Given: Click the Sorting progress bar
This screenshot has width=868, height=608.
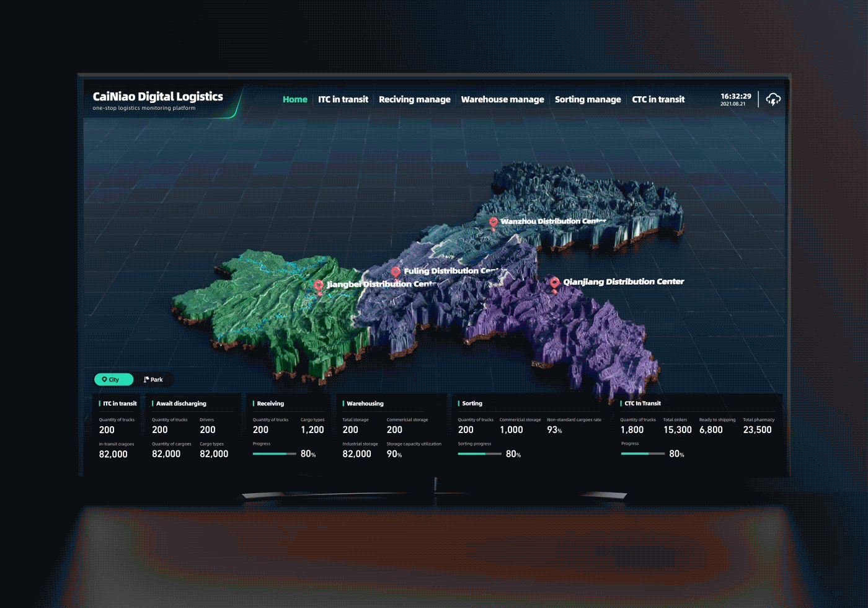Looking at the screenshot, I should pos(479,454).
